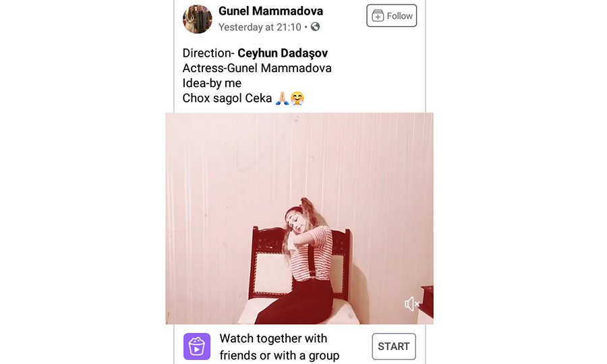
Task: Open the Gunel Mammadova author name link
Action: pos(270,11)
